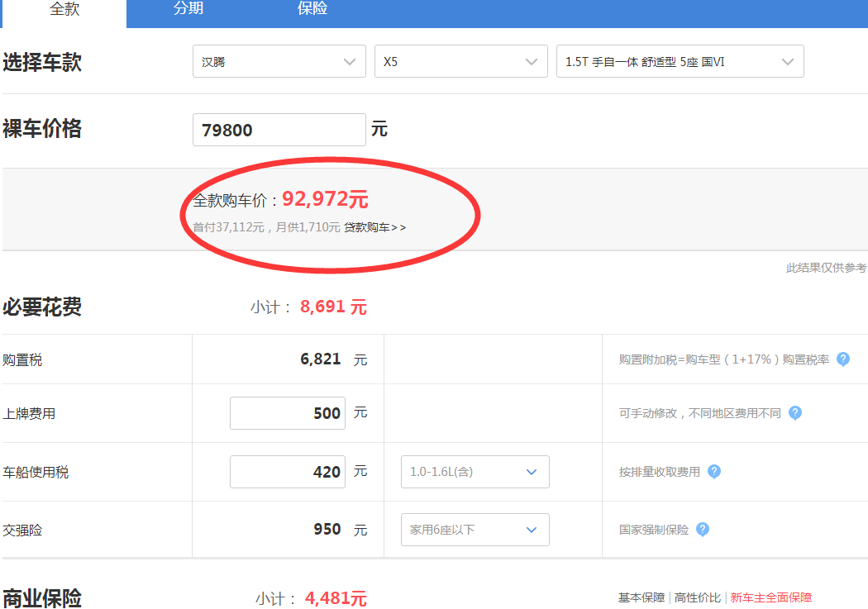Click the 交强险 row label
The image size is (868, 609).
22,530
